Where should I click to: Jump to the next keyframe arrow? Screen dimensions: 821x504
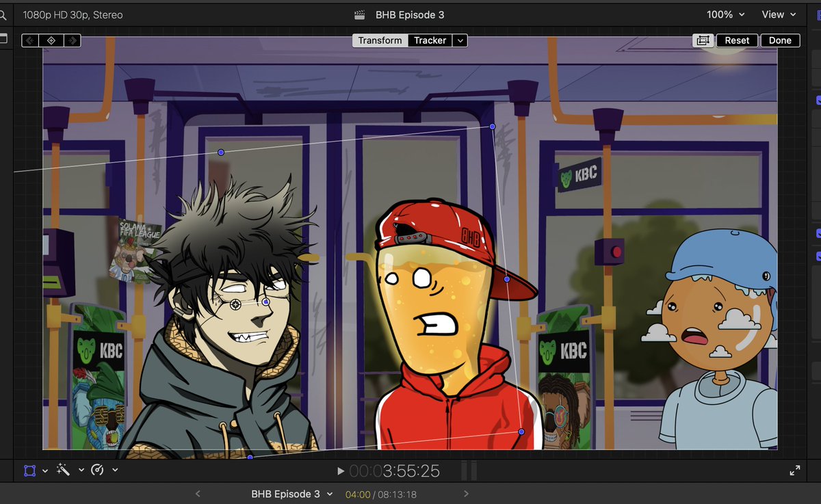coord(73,40)
